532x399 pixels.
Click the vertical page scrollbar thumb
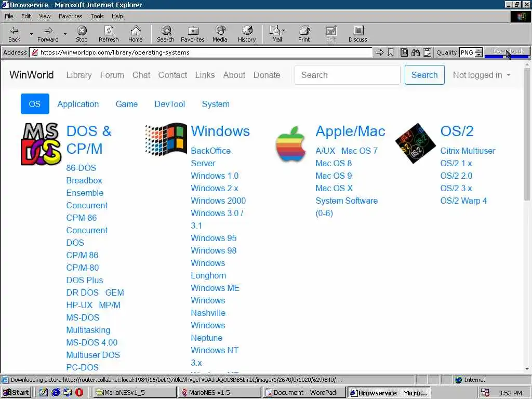527,134
